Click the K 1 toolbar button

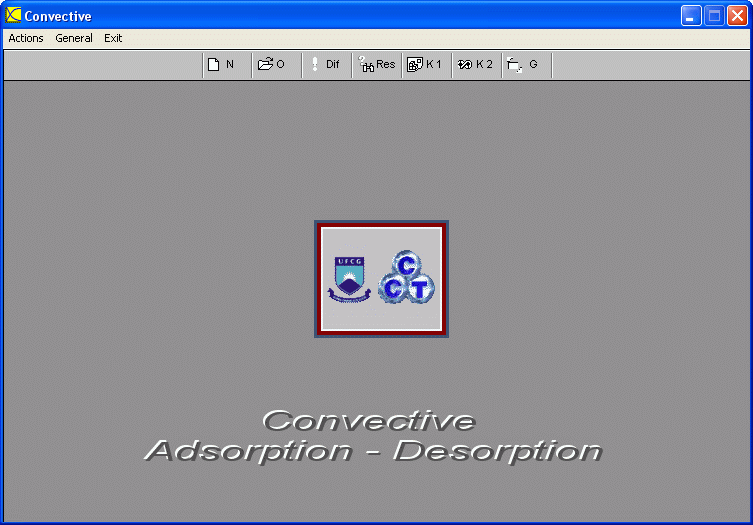[x=427, y=64]
